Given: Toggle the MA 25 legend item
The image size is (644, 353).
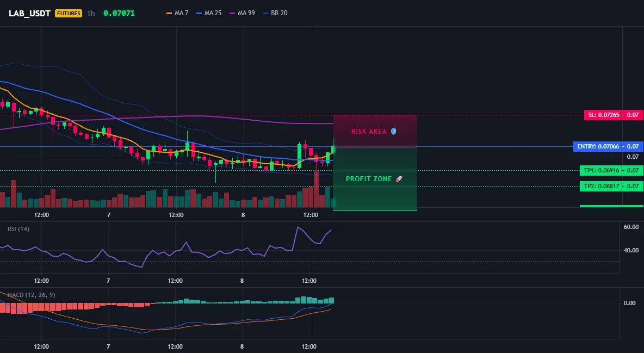Looking at the screenshot, I should 209,13.
